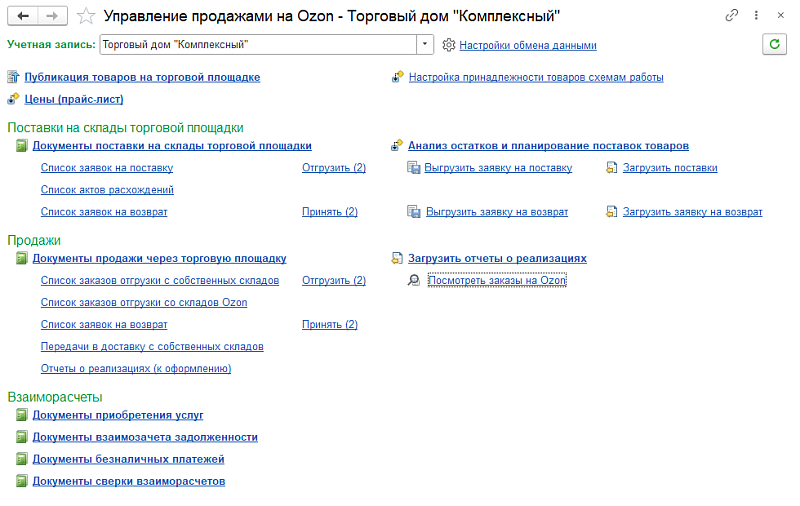Screen dimensions: 800x506
Task: Open Список заявок на возврат under Продажи
Action: (104, 324)
